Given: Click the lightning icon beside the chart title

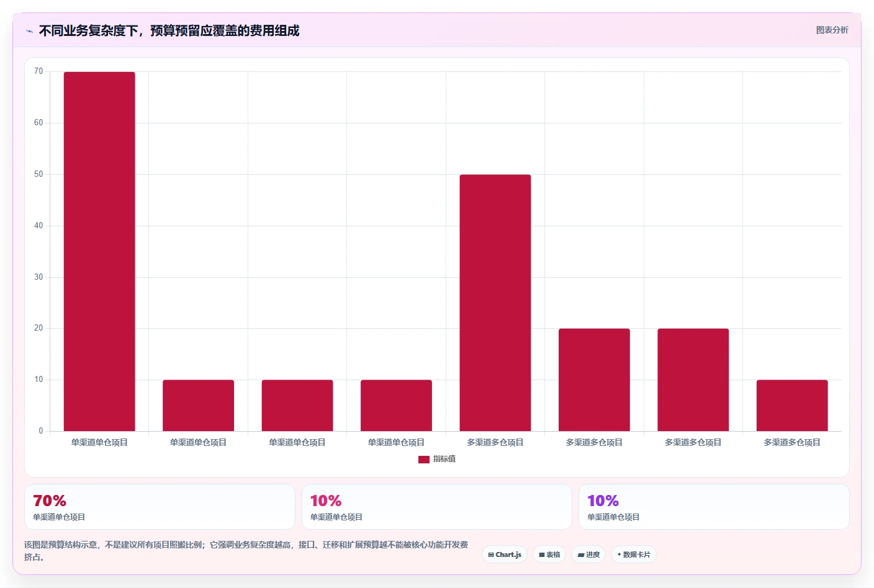Looking at the screenshot, I should click(x=29, y=31).
